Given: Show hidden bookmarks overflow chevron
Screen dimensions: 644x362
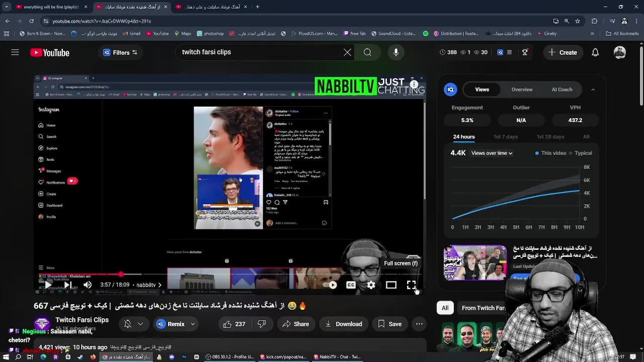Looking at the screenshot, I should pyautogui.click(x=593, y=34).
